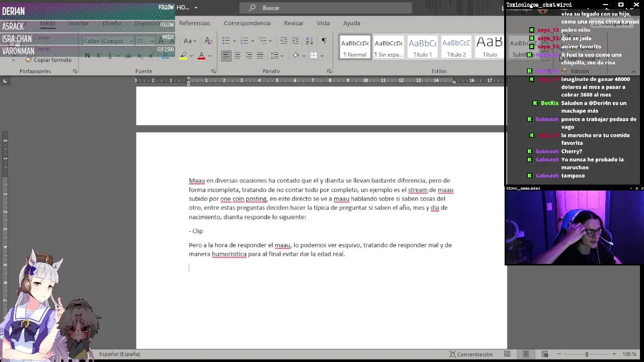This screenshot has height=362, width=644.
Task: Click the zoom in plus button
Action: pyautogui.click(x=614, y=354)
